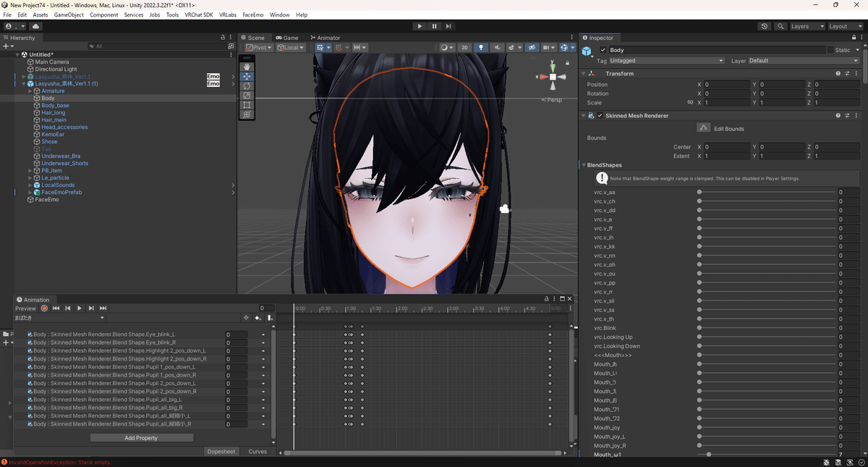This screenshot has height=467, width=868.
Task: Click the scene orientation gizmo cube
Action: pyautogui.click(x=553, y=76)
